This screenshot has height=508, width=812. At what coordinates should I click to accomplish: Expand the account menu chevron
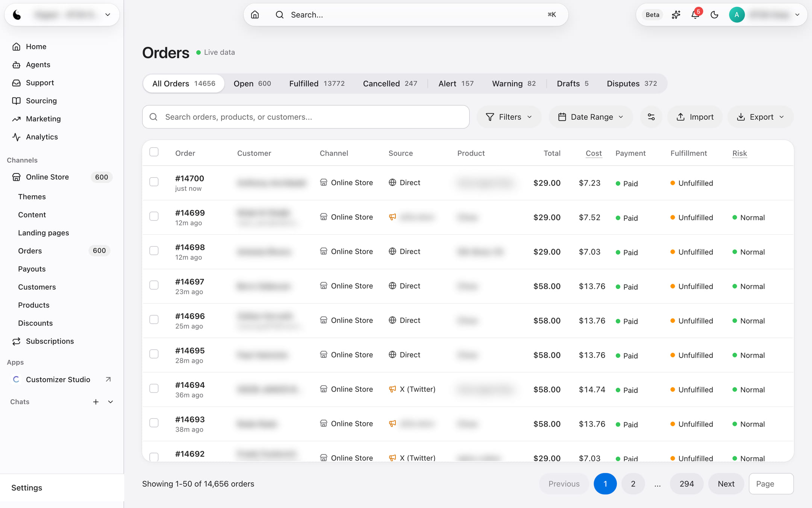tap(797, 15)
